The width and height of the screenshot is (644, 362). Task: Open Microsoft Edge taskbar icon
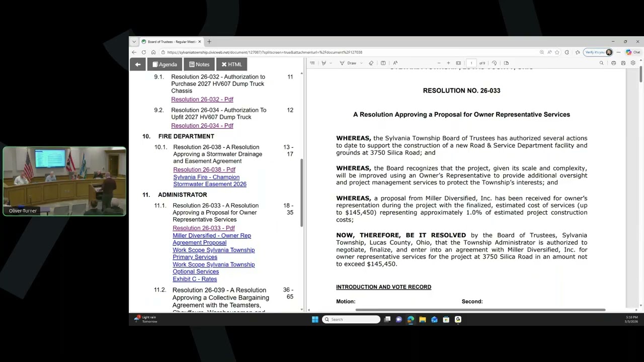411,319
